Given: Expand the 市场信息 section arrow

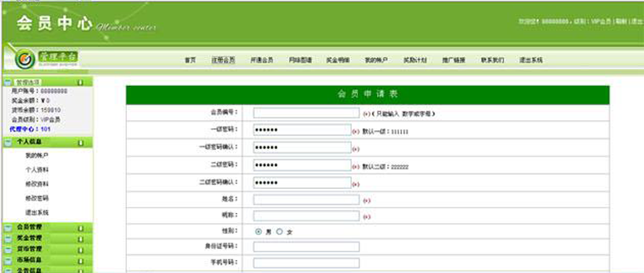Looking at the screenshot, I should click(x=80, y=261).
